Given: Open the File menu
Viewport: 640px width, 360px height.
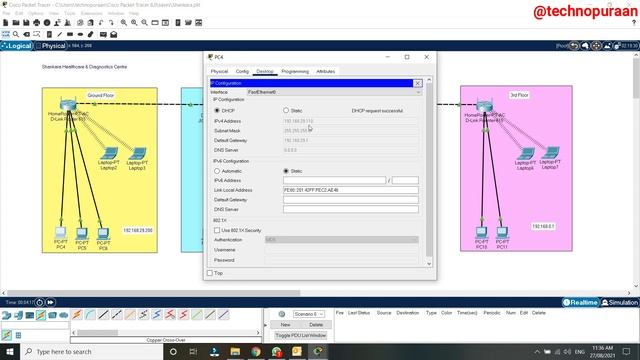Looking at the screenshot, I should click(x=6, y=13).
